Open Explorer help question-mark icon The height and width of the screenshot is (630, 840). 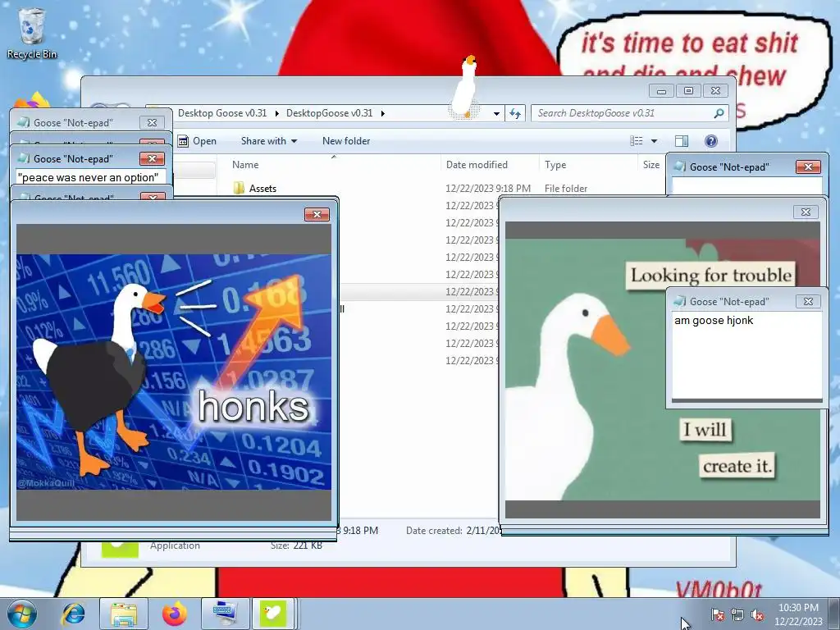[x=711, y=141]
